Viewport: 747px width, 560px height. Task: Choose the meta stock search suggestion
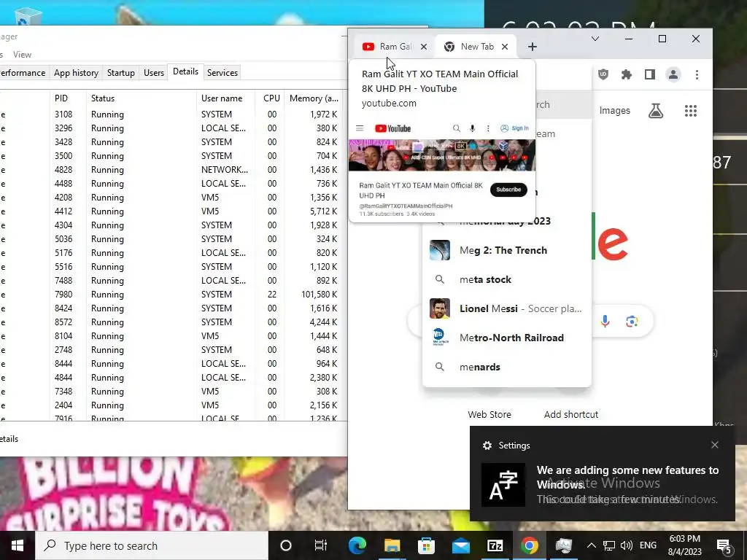(507, 279)
